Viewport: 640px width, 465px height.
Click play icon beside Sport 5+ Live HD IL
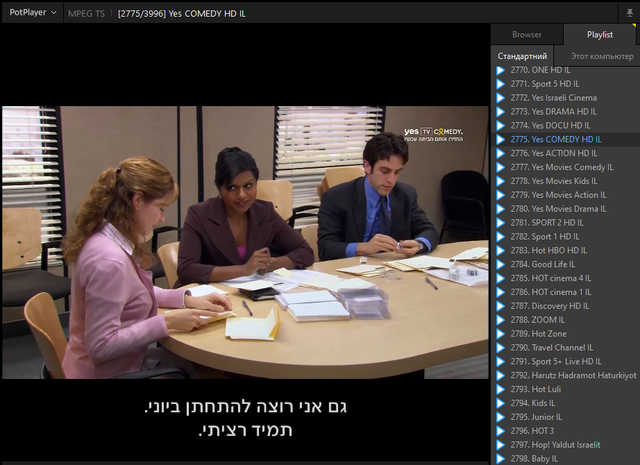(x=500, y=362)
